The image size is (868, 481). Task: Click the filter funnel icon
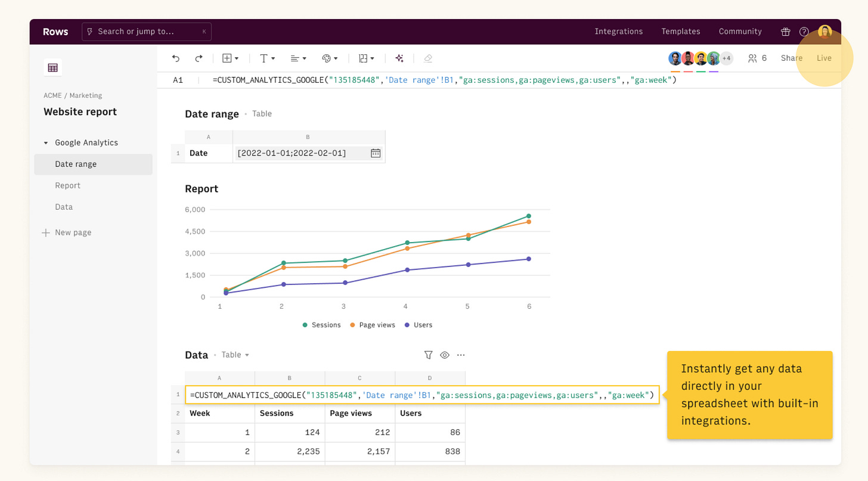tap(428, 355)
